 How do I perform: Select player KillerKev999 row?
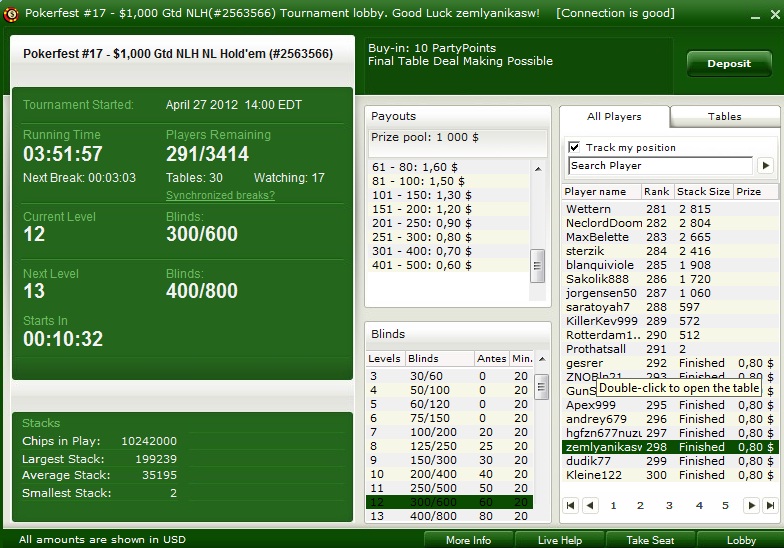click(x=670, y=321)
